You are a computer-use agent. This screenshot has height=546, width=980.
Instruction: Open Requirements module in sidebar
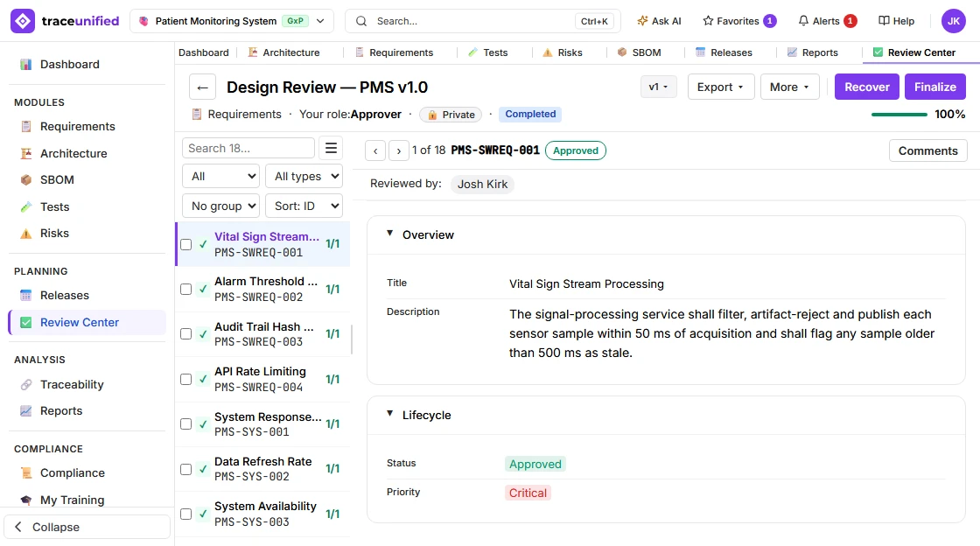click(x=87, y=126)
